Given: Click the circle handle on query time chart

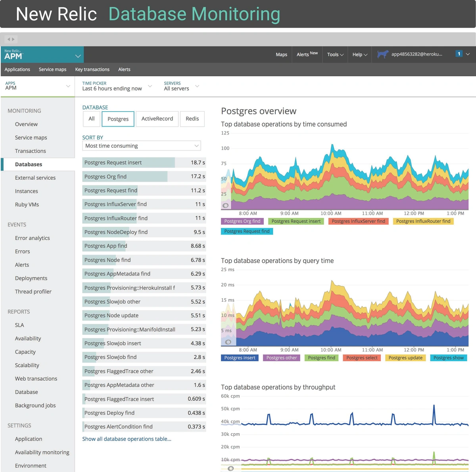Looking at the screenshot, I should pos(228,342).
